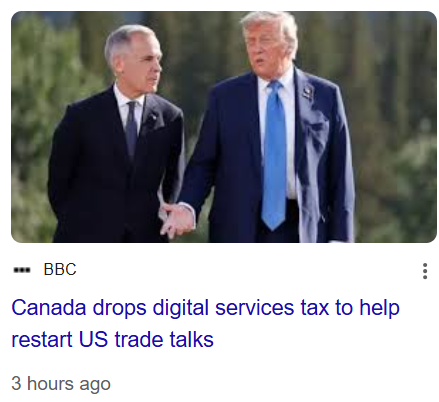The image size is (439, 402).
Task: Click the blue tie in the article photo
Action: click(x=275, y=155)
